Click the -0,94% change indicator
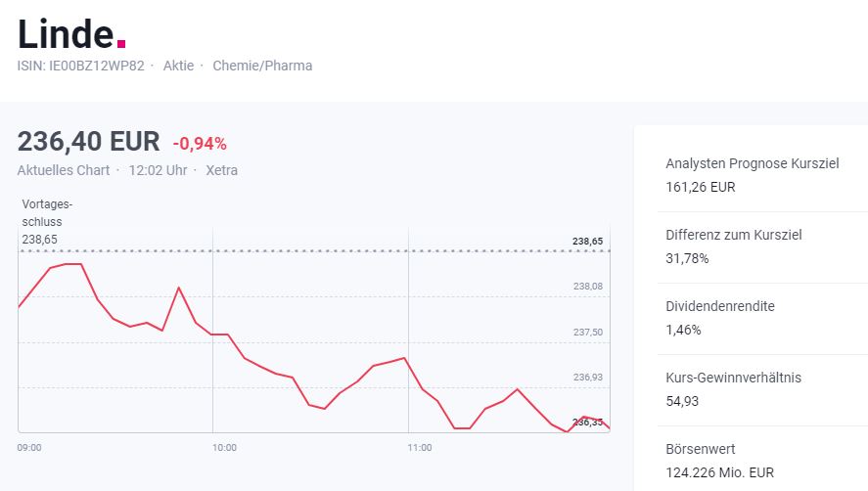Viewport: 868px width, 491px height. tap(200, 144)
